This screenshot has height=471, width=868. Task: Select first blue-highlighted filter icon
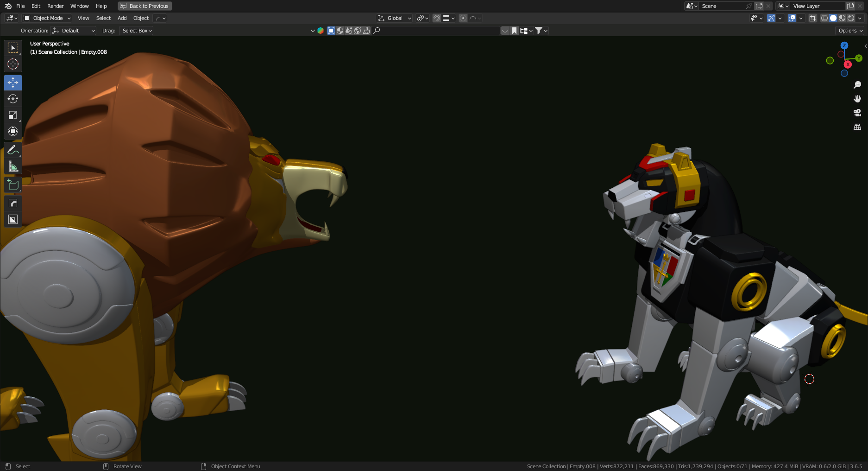[x=331, y=31]
